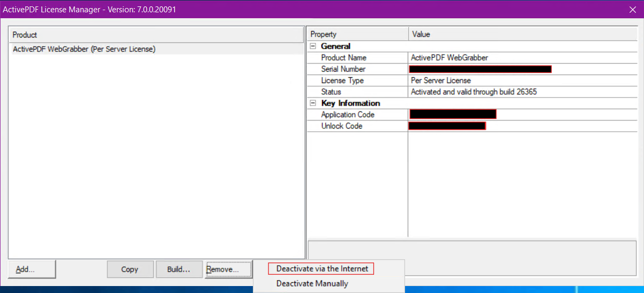Viewport: 644px width, 293px height.
Task: Choose Deactivate Manually menu entry
Action: click(x=312, y=283)
